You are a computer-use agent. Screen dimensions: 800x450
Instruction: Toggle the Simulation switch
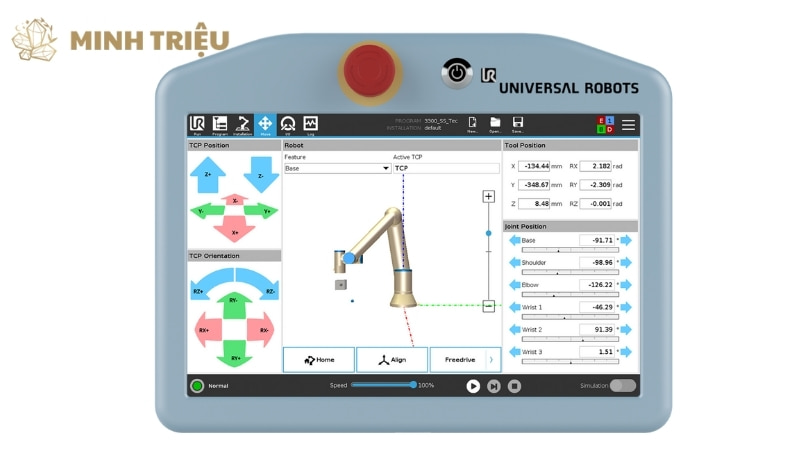pos(622,385)
